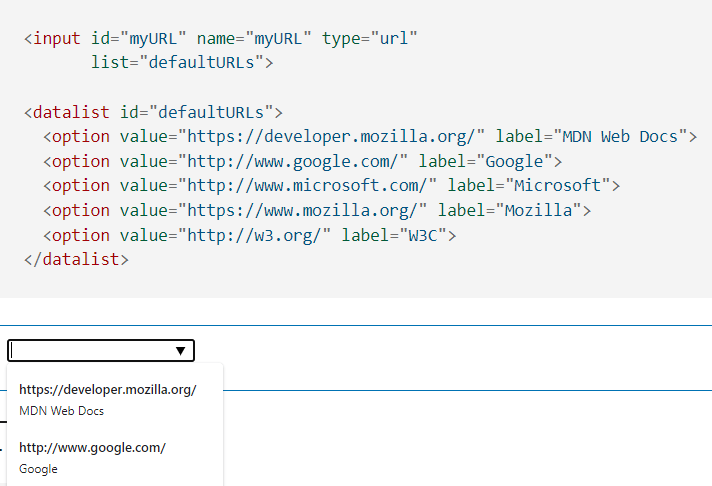The image size is (712, 486).
Task: Click the opening input tag name in the code
Action: 57,38
